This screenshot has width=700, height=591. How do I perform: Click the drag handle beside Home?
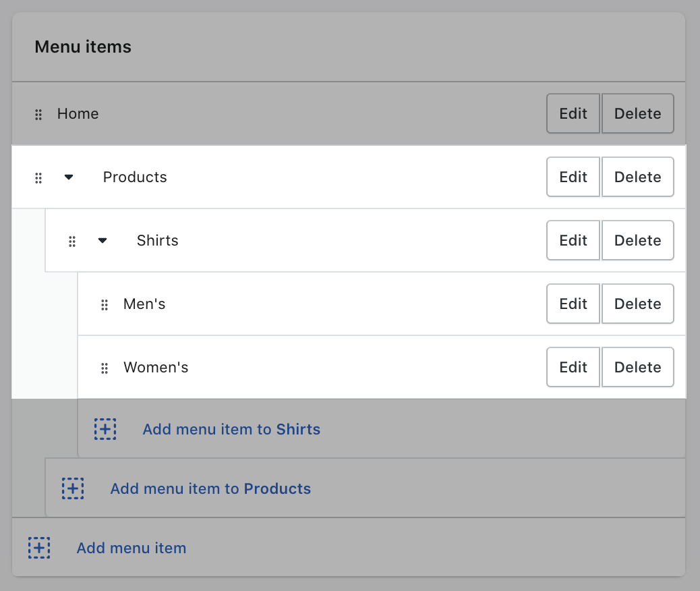coord(38,114)
